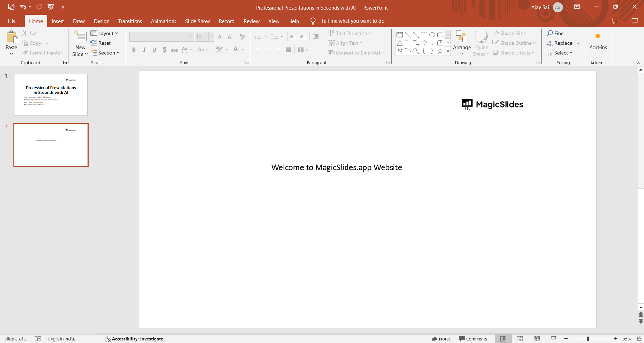Click the Find button
This screenshot has width=644, height=343.
555,33
